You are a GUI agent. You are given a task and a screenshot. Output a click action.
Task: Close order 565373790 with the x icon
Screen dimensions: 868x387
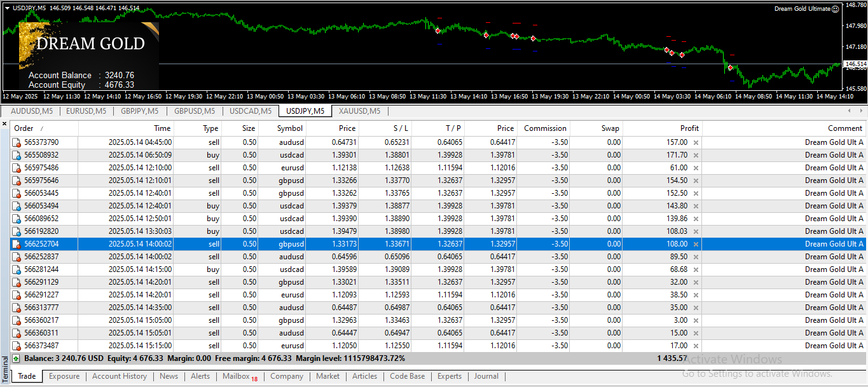click(696, 142)
